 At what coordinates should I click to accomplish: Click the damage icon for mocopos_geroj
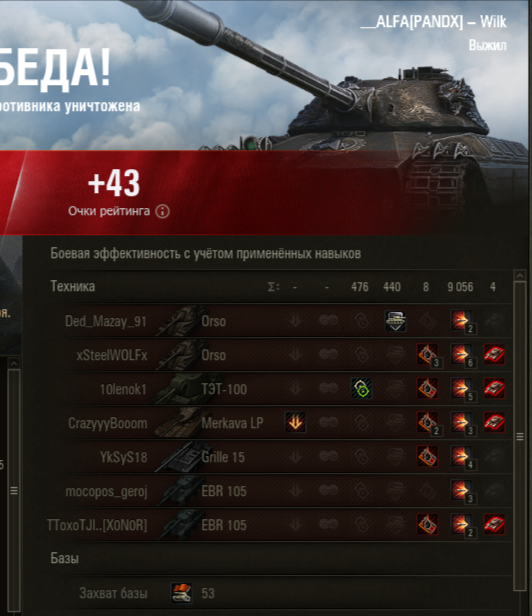(x=461, y=491)
